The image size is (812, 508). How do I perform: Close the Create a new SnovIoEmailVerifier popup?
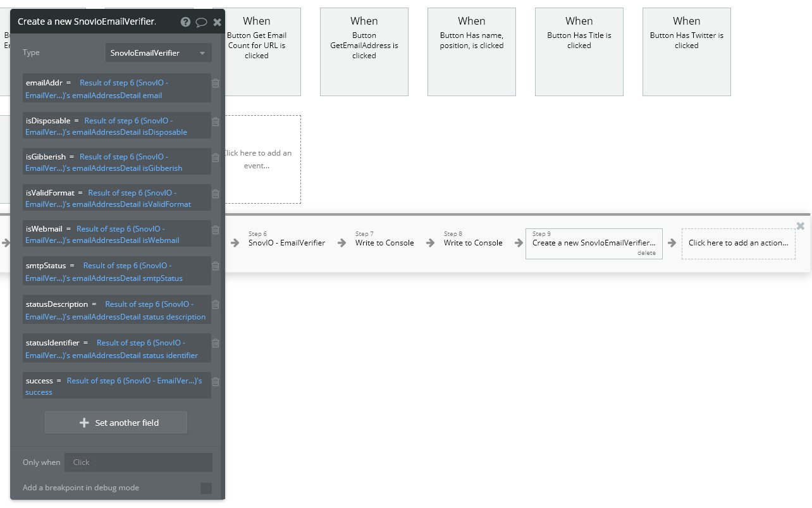(217, 22)
